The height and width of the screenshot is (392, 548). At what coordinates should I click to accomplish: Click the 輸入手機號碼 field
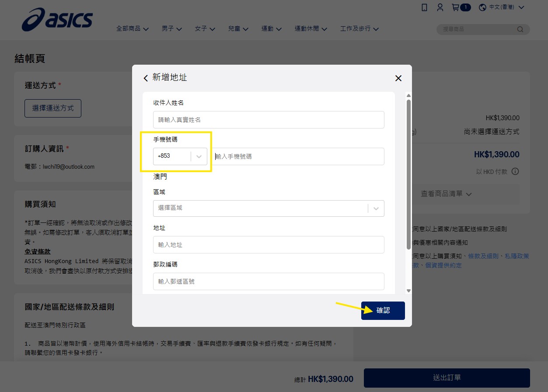298,156
